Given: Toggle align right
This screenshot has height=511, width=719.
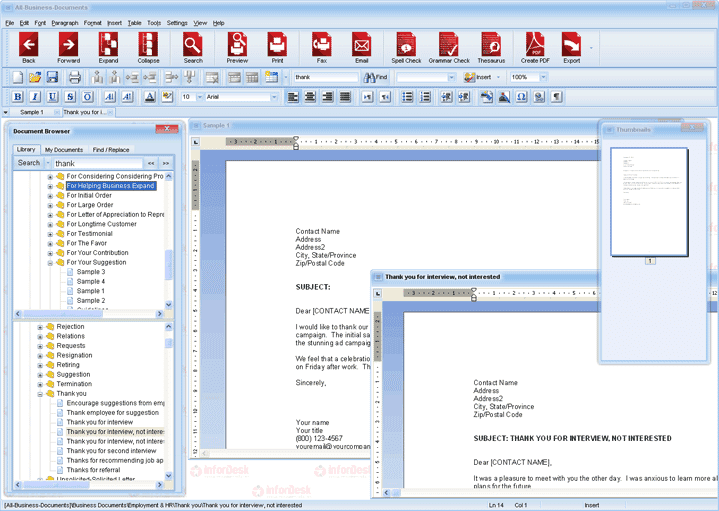Looking at the screenshot, I should point(328,97).
